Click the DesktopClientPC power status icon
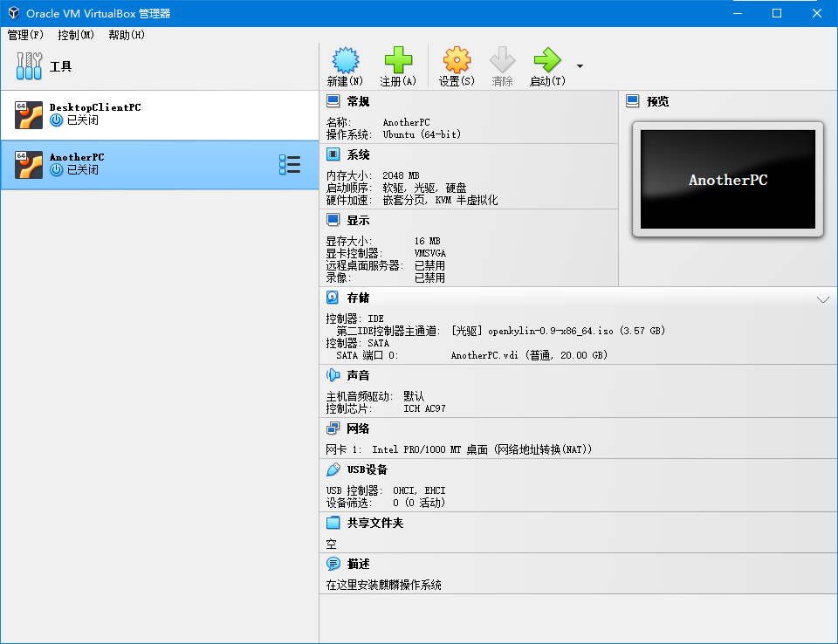The image size is (838, 644). point(56,120)
